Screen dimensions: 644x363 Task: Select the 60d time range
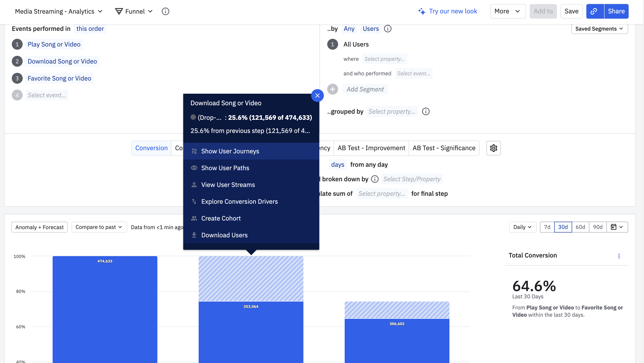pyautogui.click(x=580, y=227)
